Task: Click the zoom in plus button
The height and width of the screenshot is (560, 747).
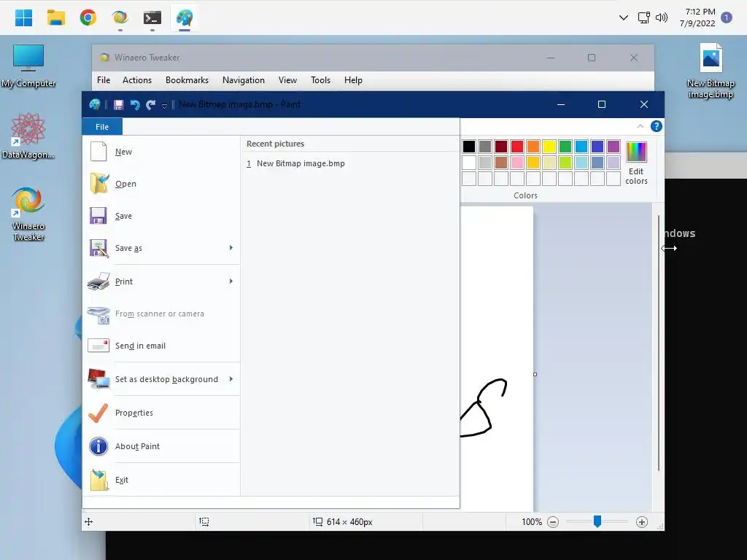Action: pos(642,522)
